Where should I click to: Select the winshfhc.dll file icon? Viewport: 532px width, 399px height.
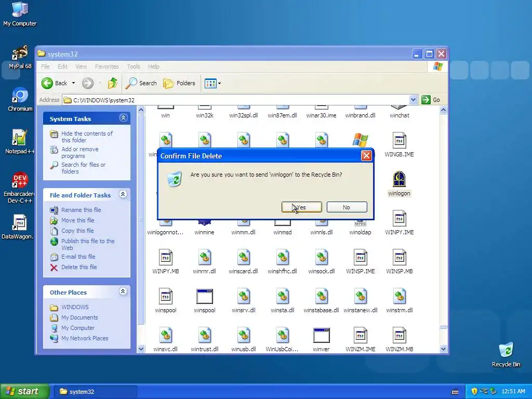pyautogui.click(x=282, y=257)
